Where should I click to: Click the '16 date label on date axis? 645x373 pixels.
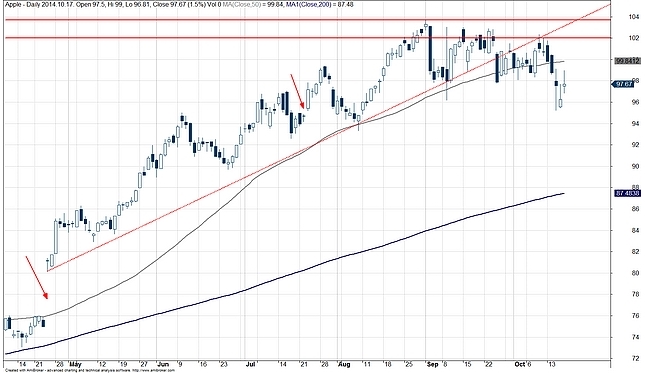[202, 364]
